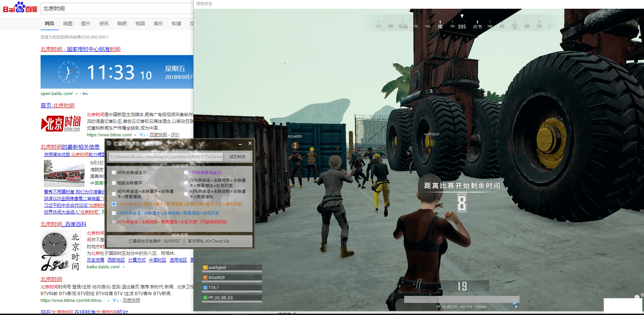Click team list badge 3 beside TTK-7
644x315 pixels.
[205, 288]
